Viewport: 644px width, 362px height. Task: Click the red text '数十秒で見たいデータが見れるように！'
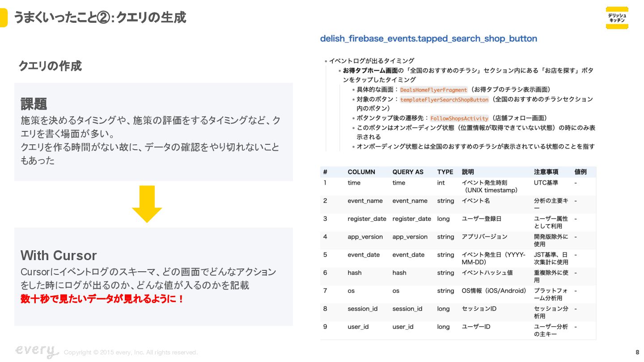tap(102, 299)
